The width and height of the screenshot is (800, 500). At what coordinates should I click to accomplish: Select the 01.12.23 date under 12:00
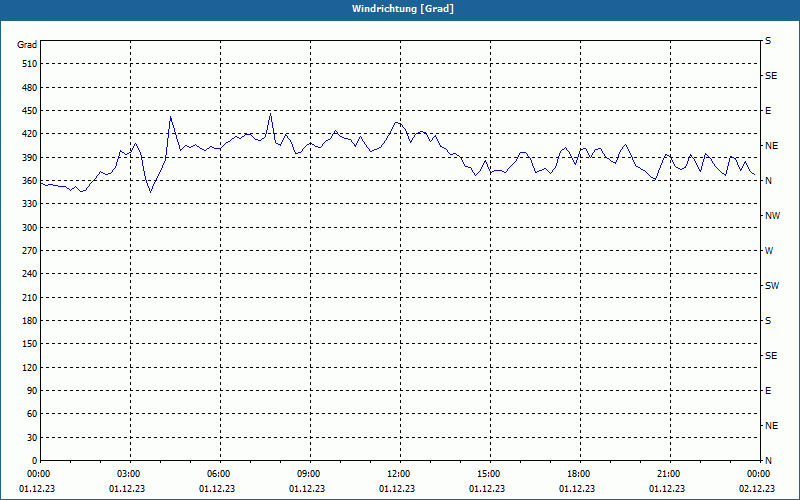pyautogui.click(x=397, y=489)
